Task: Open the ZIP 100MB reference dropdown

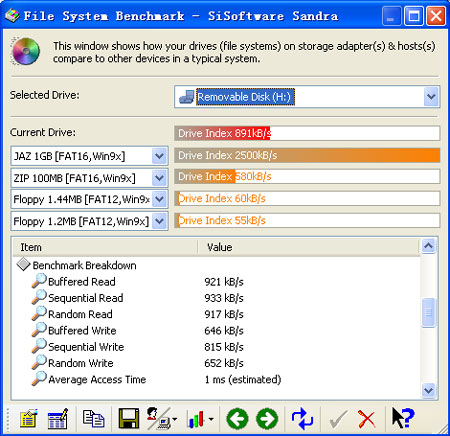Action: click(159, 178)
